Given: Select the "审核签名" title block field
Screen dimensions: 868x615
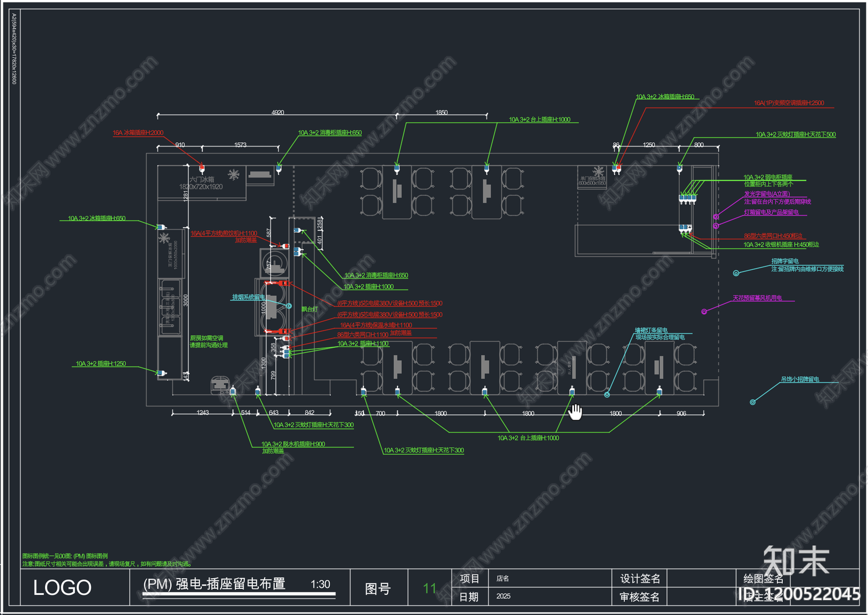Looking at the screenshot, I should (640, 597).
